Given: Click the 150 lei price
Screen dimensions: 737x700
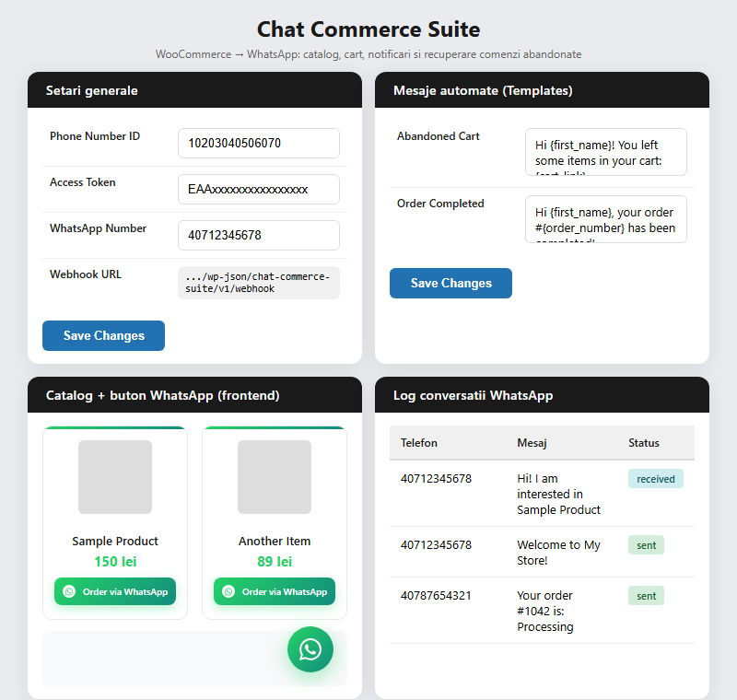Looking at the screenshot, I should tap(115, 562).
